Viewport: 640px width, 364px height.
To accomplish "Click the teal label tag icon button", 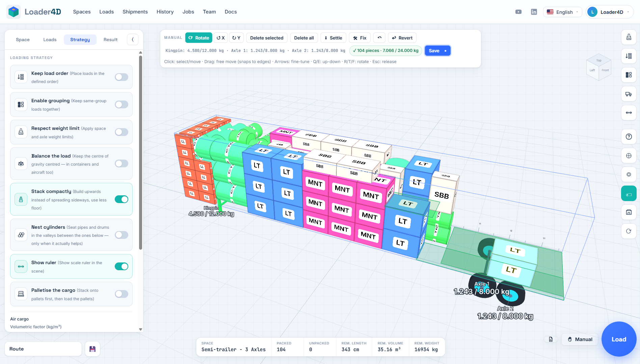I will coord(629,194).
